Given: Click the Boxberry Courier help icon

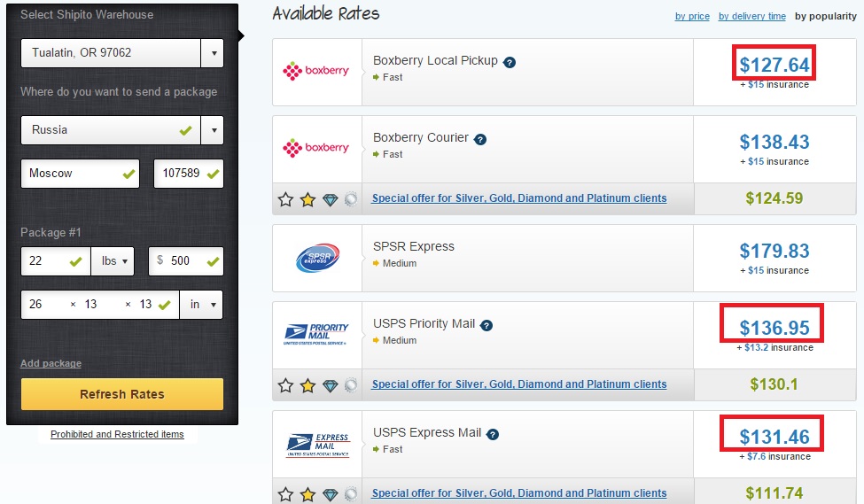Looking at the screenshot, I should [480, 139].
